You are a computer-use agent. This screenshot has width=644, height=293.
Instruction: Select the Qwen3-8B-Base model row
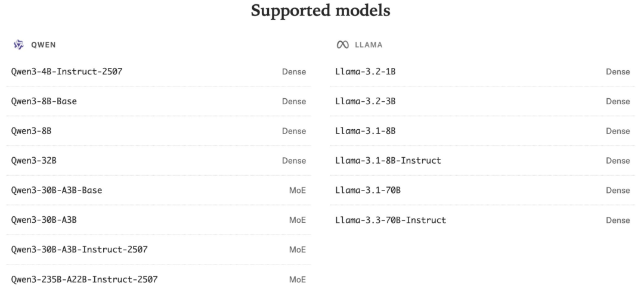[44, 101]
